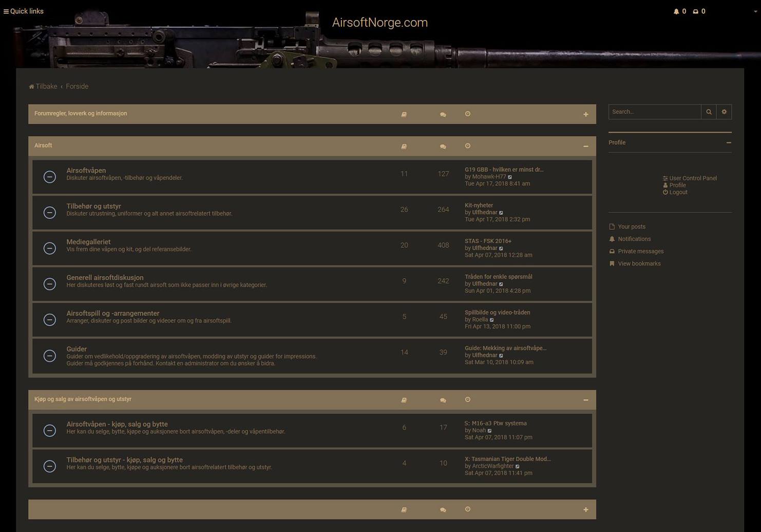Screen dimensions: 761x532
Task: Open User Control Panel
Action: point(690,178)
